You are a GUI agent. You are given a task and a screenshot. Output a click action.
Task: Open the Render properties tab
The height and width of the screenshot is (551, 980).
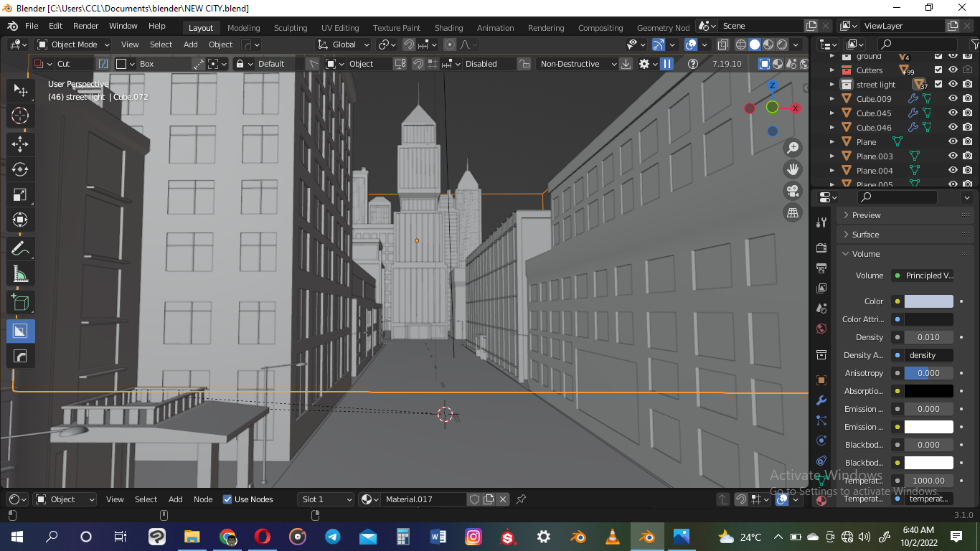click(x=821, y=248)
